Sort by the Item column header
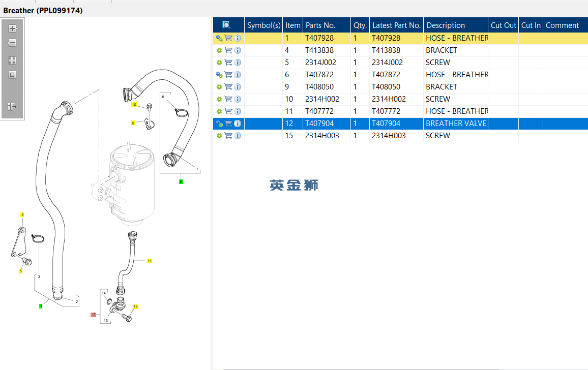The height and width of the screenshot is (370, 588). (x=292, y=25)
